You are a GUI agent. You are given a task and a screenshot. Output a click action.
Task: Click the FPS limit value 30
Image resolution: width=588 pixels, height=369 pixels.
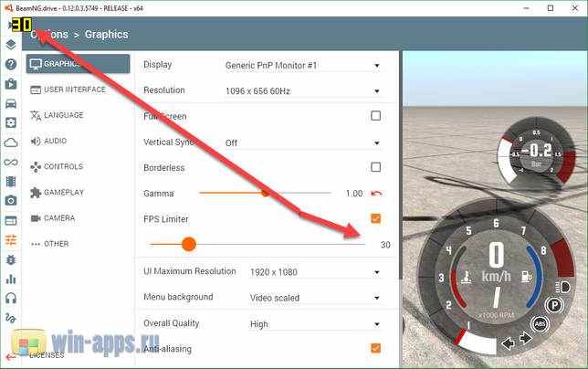tap(385, 245)
